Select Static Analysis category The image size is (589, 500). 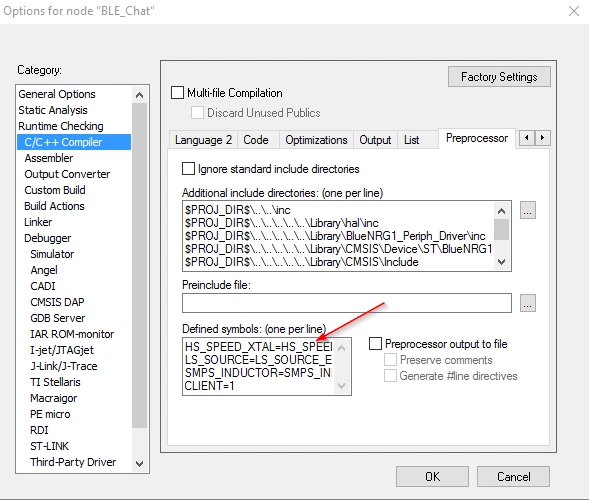(74, 110)
